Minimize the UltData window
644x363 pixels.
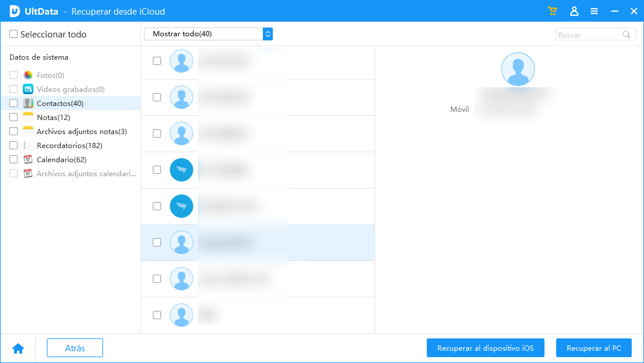614,12
